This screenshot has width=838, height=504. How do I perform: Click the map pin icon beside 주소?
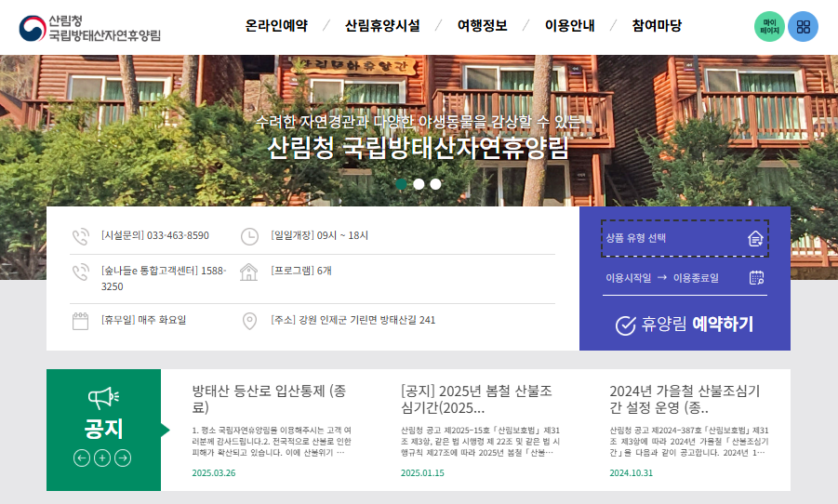249,321
